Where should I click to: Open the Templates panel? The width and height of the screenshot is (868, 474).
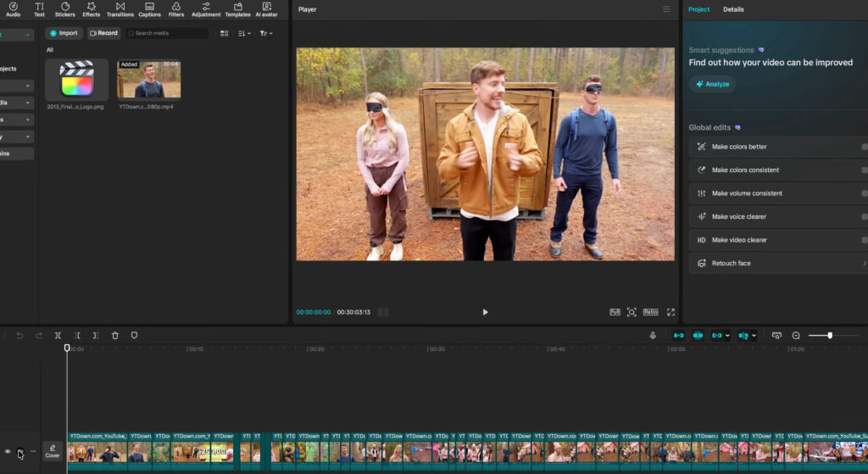click(237, 9)
